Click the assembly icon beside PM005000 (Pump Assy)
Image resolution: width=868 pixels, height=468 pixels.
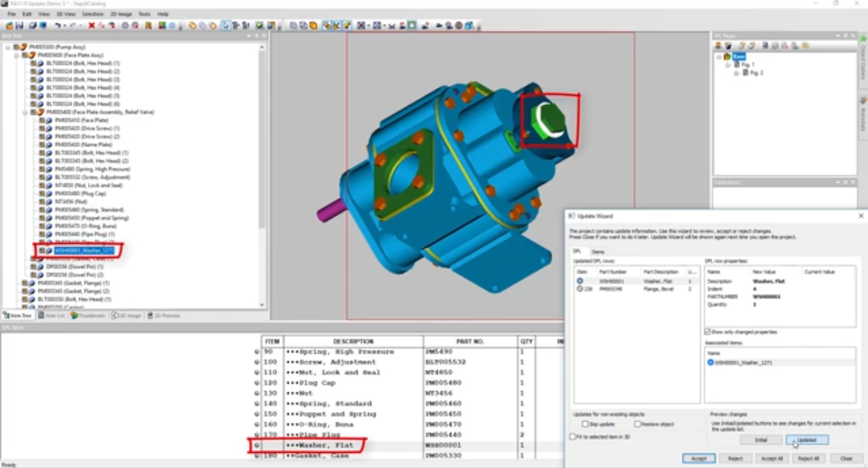click(x=24, y=47)
